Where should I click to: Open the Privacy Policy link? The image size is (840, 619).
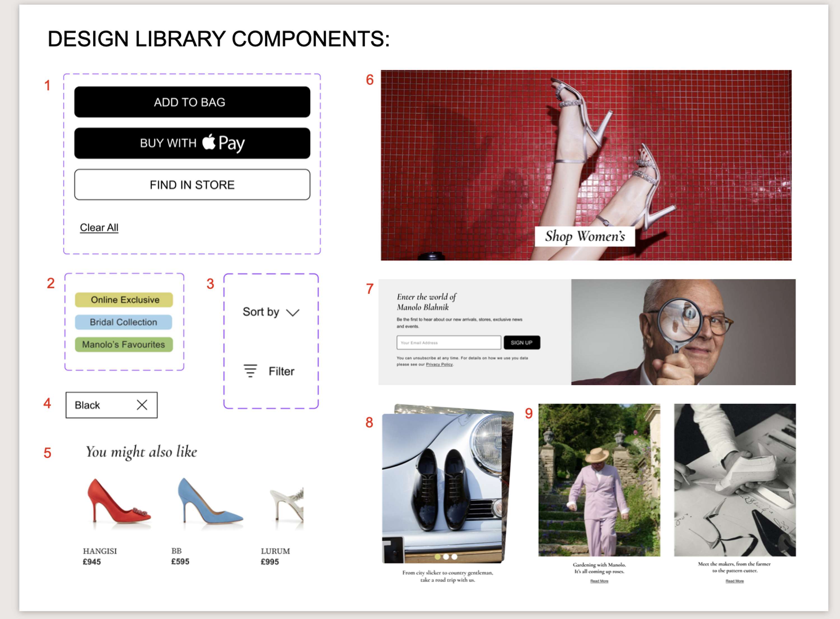click(439, 364)
